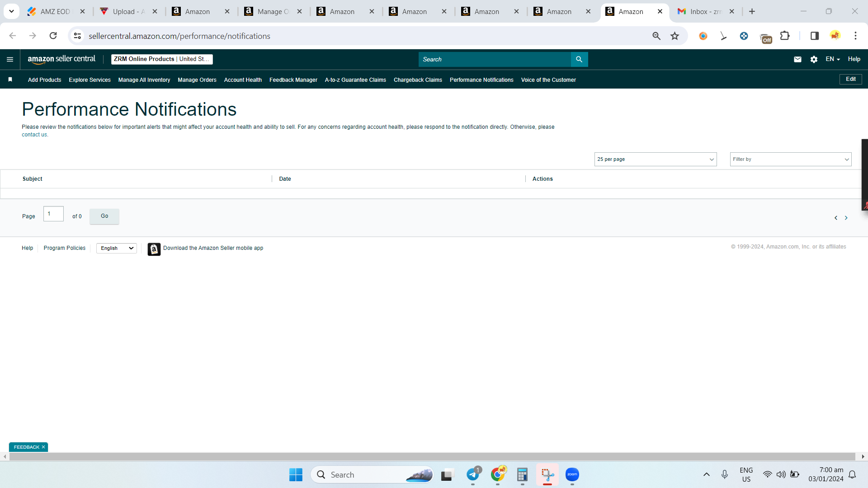Viewport: 868px width, 488px height.
Task: Click the page number input field
Action: 53,214
